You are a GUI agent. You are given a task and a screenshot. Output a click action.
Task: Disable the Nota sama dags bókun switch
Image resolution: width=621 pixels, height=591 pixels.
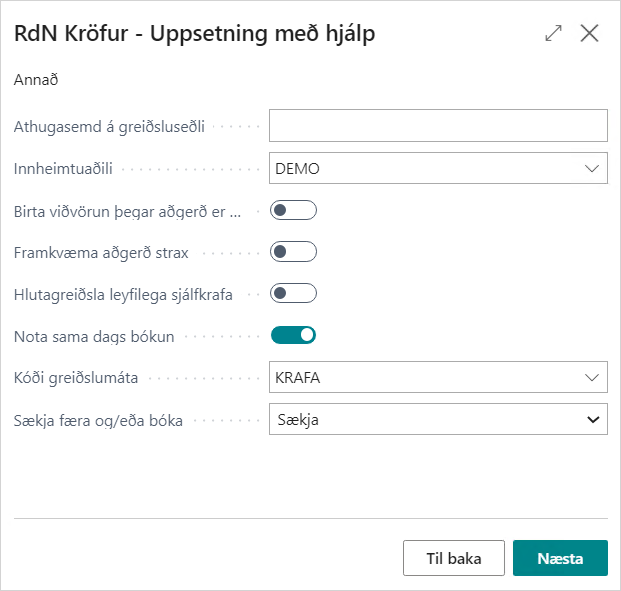tap(293, 335)
